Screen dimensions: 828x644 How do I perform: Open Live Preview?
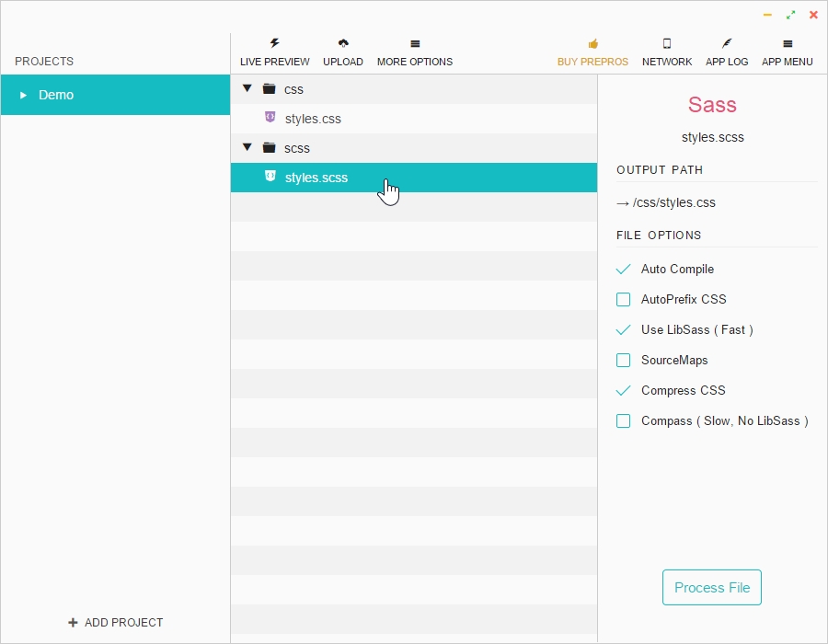point(274,51)
